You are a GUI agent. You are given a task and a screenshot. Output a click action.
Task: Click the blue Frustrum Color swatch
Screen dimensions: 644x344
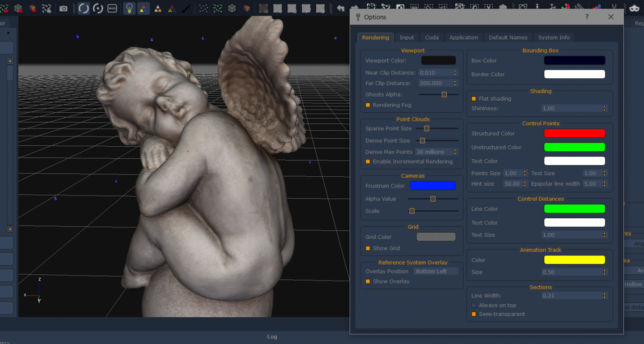[432, 186]
